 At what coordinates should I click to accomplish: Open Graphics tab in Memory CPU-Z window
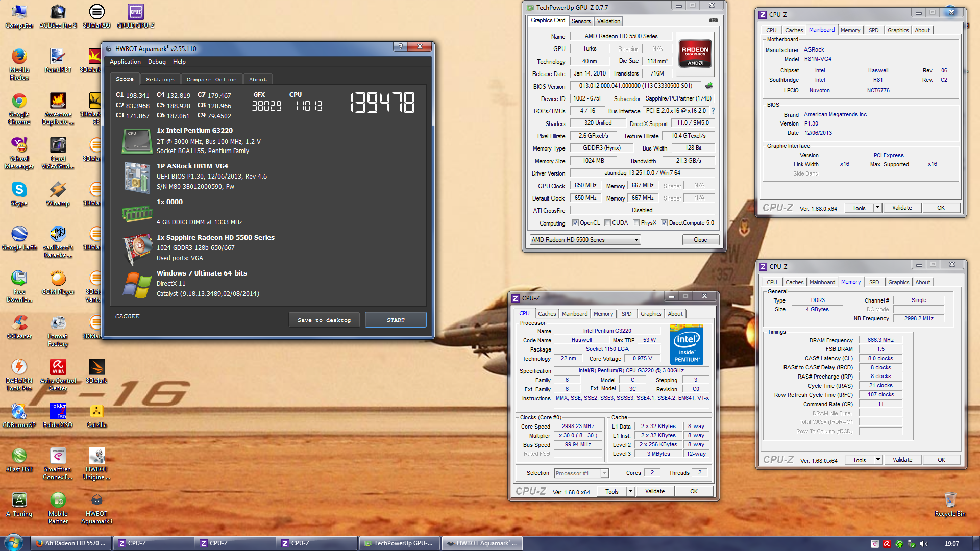click(x=898, y=282)
